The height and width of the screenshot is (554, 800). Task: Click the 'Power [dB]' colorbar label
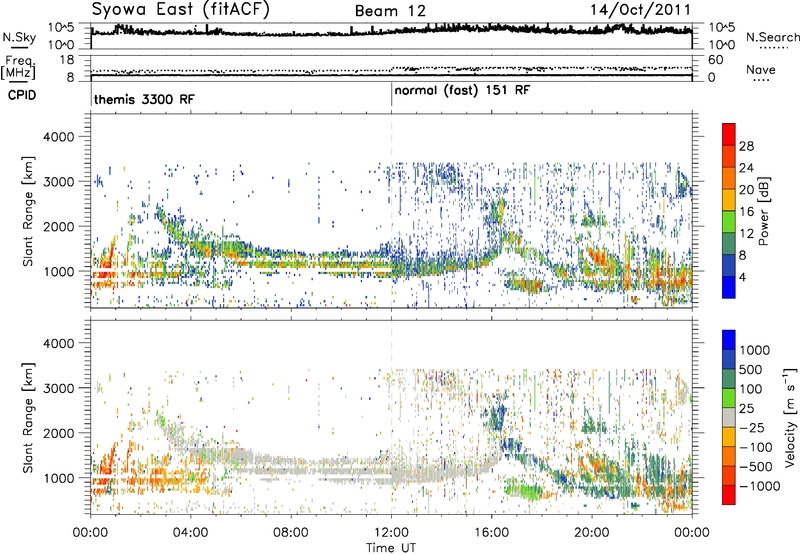click(x=763, y=211)
